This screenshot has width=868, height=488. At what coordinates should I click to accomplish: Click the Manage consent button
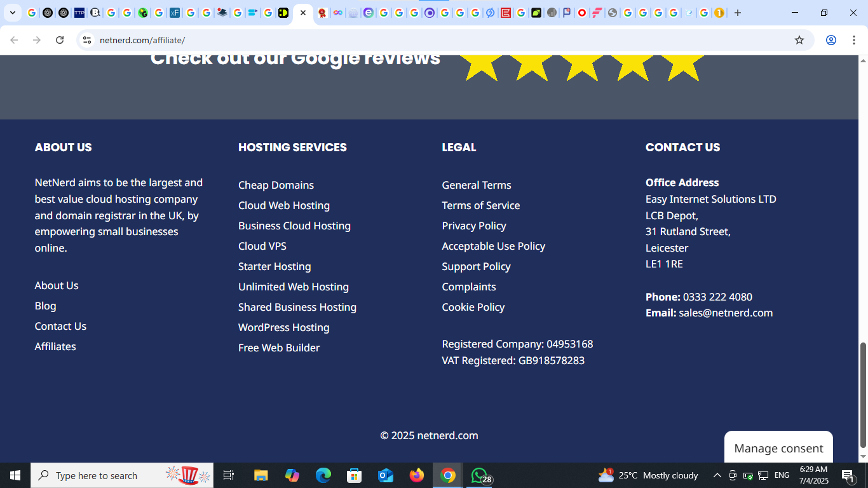(x=778, y=448)
